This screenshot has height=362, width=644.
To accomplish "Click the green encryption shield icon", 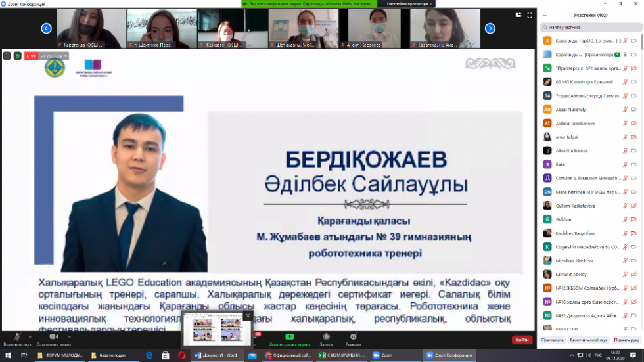I will (x=17, y=56).
